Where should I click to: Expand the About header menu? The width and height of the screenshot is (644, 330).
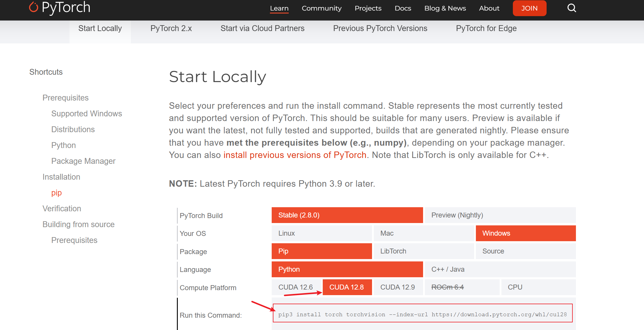tap(489, 8)
